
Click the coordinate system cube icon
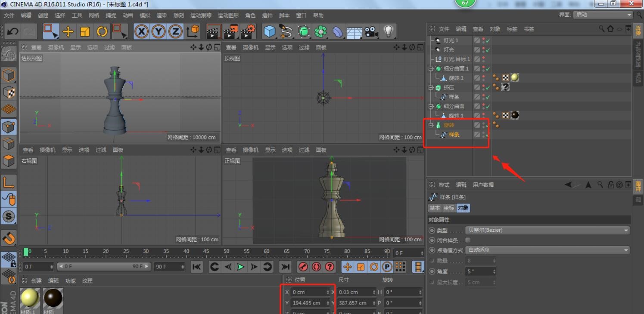(193, 31)
